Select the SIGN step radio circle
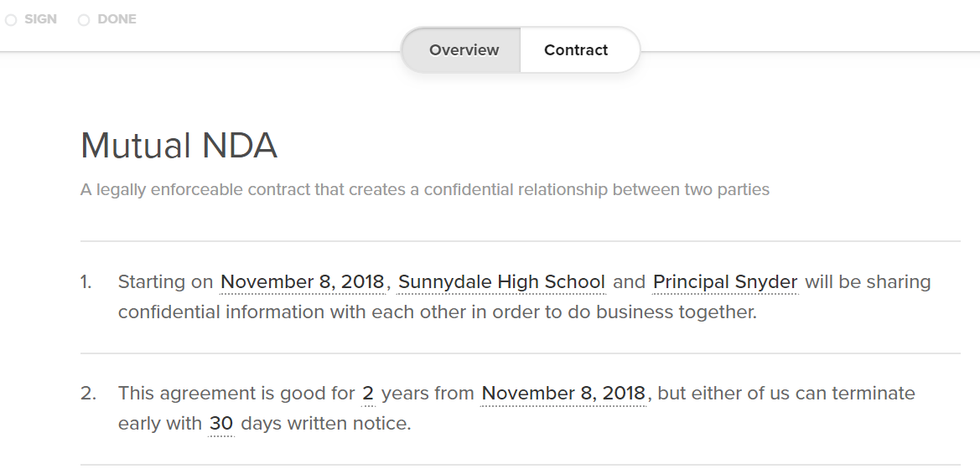This screenshot has width=980, height=474. pos(11,20)
